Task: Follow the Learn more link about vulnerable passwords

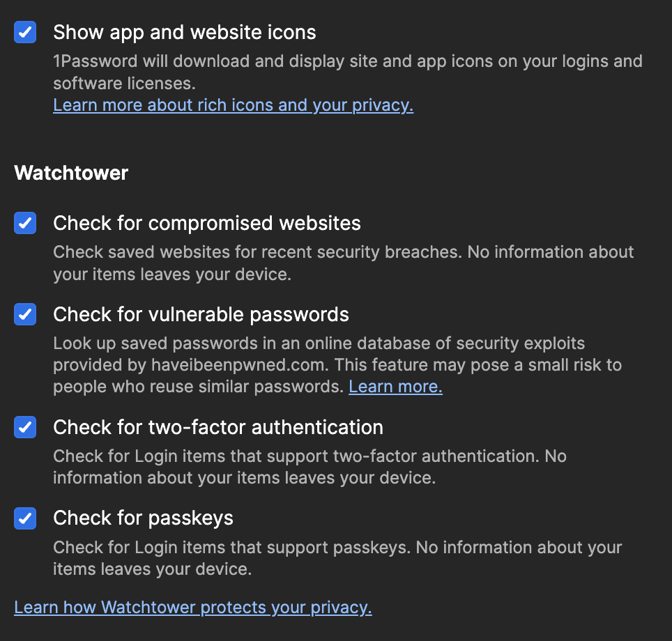Action: point(395,387)
